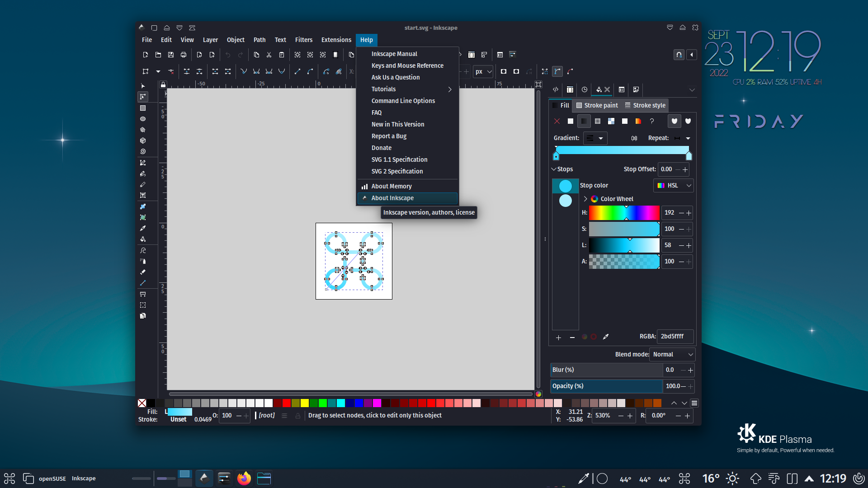
Task: Switch to the Stroke style tab
Action: [x=645, y=105]
